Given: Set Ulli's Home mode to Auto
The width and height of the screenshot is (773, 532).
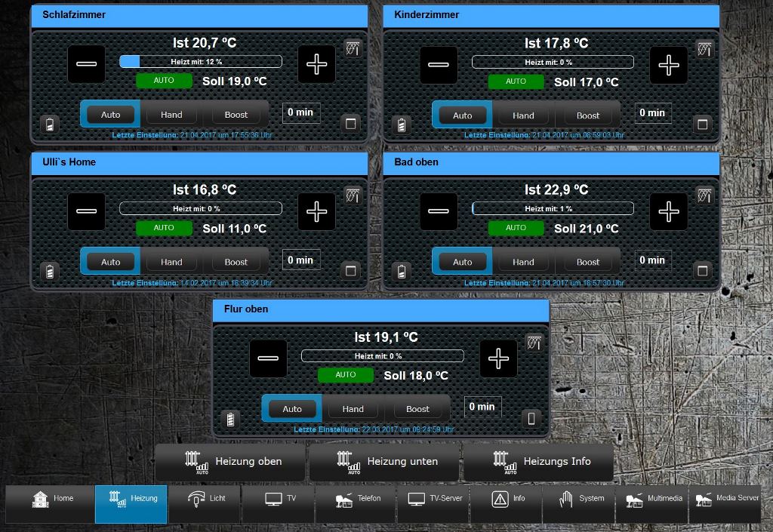Looking at the screenshot, I should coord(110,262).
